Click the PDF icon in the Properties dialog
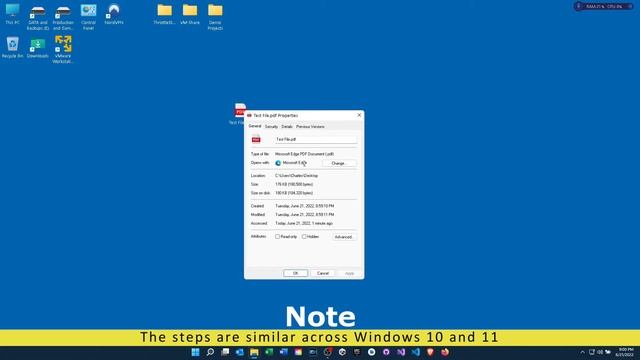Viewport: 640px width, 360px height. [256, 139]
